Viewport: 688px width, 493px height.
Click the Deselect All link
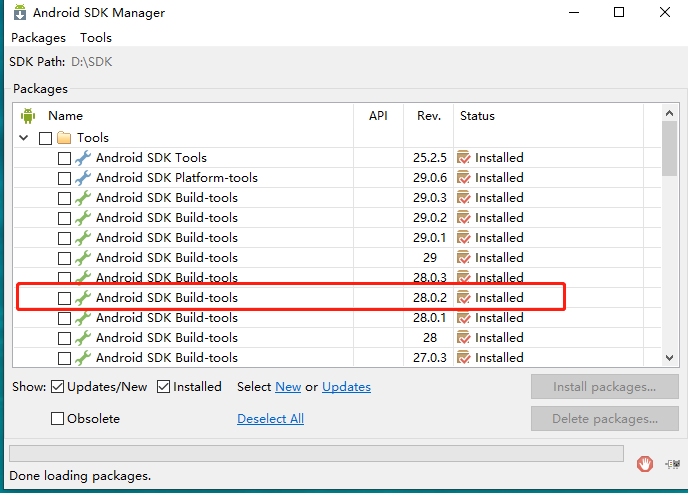coord(270,419)
